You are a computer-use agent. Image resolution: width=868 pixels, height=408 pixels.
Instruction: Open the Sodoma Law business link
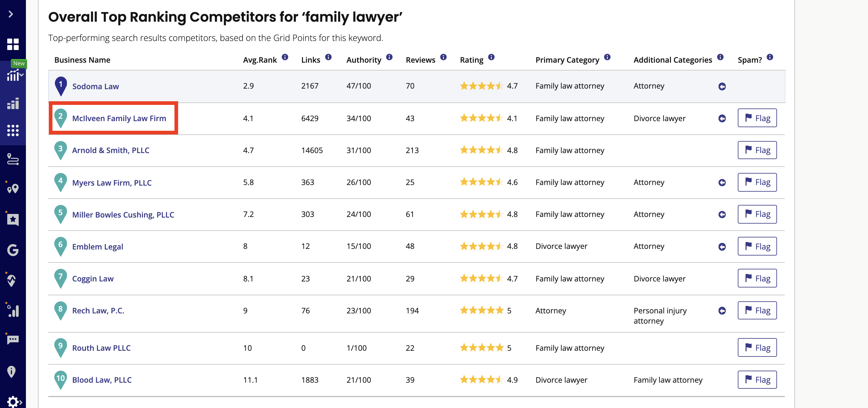95,86
